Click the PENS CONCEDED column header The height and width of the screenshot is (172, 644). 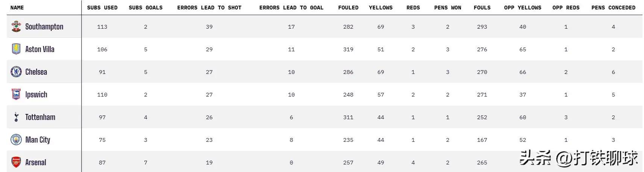point(613,8)
